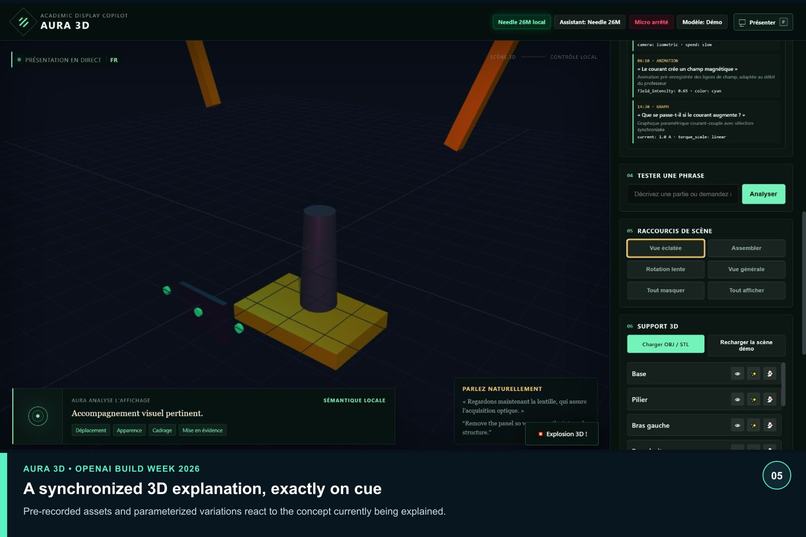Click the field_intensity color: cyan parameter line
Image resolution: width=806 pixels, height=537 pixels.
[679, 91]
